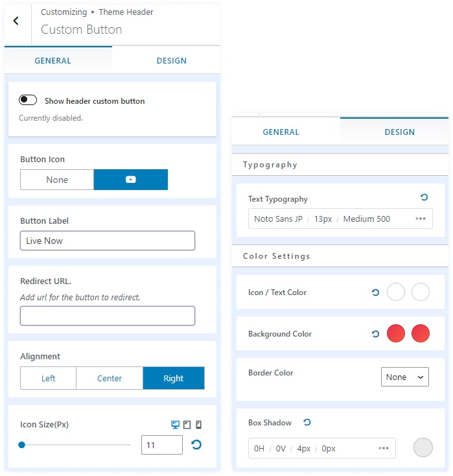Enable the Show header custom button toggle
This screenshot has height=476, width=453.
click(x=28, y=100)
